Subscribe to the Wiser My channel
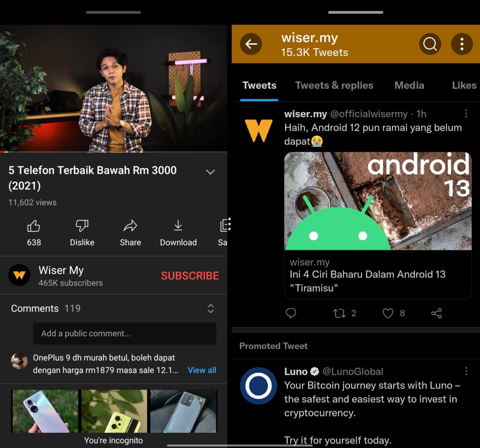The image size is (480, 448). tap(190, 276)
